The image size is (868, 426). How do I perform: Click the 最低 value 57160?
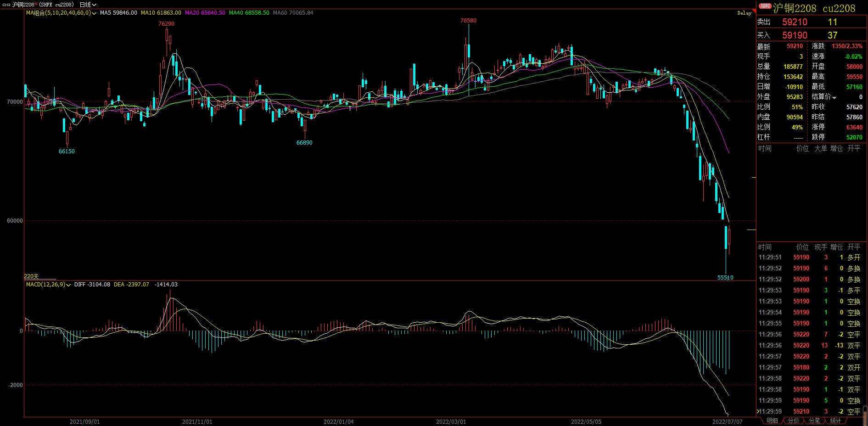tap(855, 87)
